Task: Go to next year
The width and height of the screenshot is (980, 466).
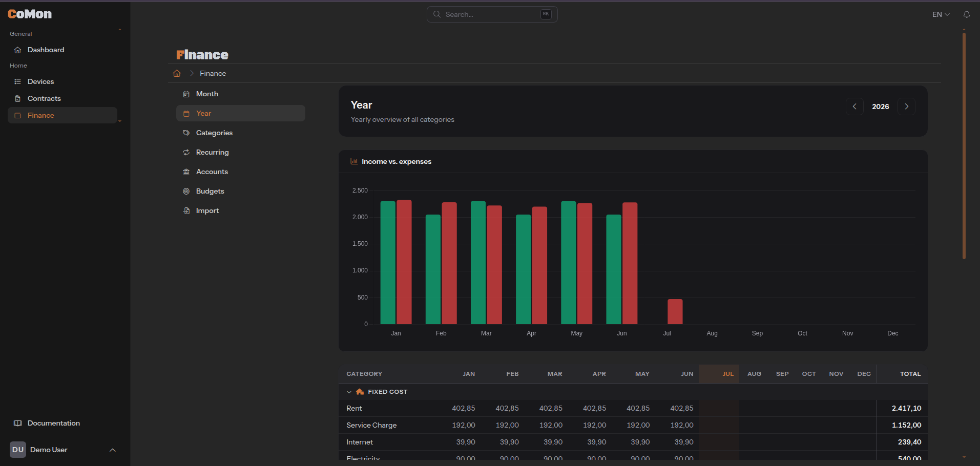Action: (907, 107)
